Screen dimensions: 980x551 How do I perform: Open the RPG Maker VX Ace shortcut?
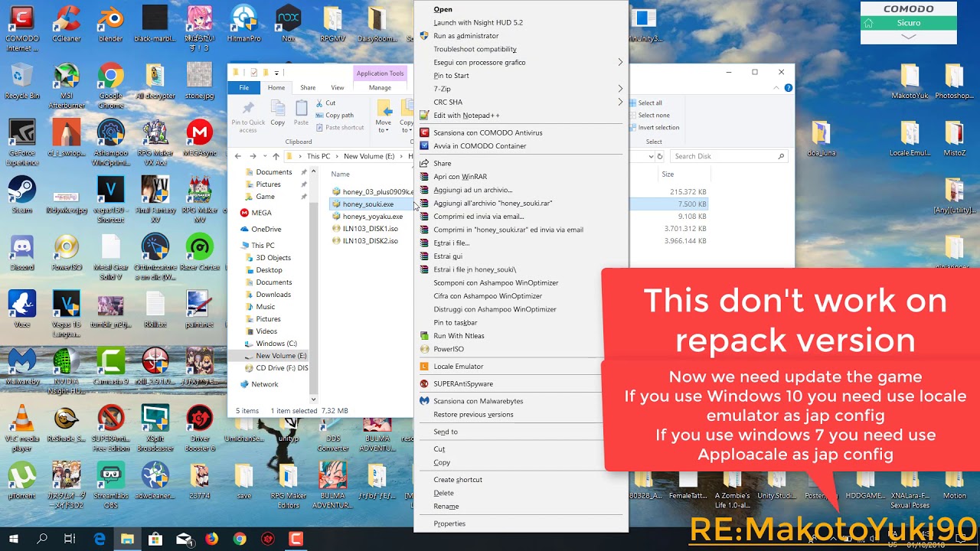155,142
